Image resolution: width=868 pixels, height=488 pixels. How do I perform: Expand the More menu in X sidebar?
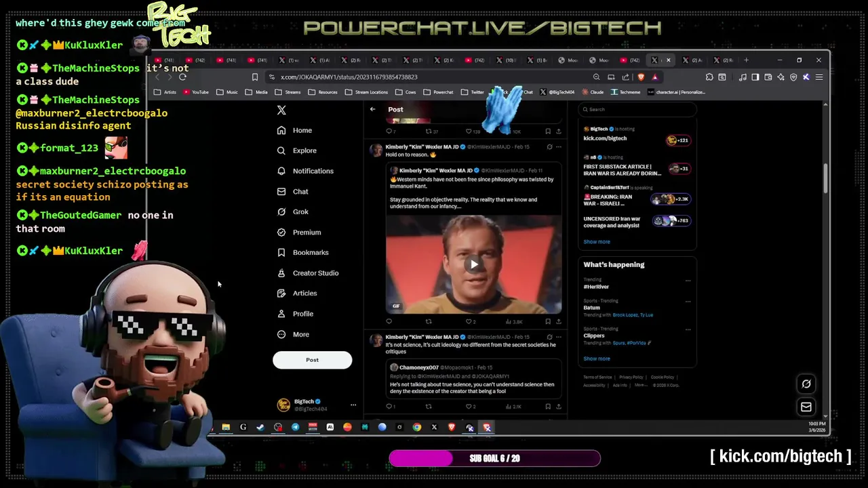click(294, 334)
